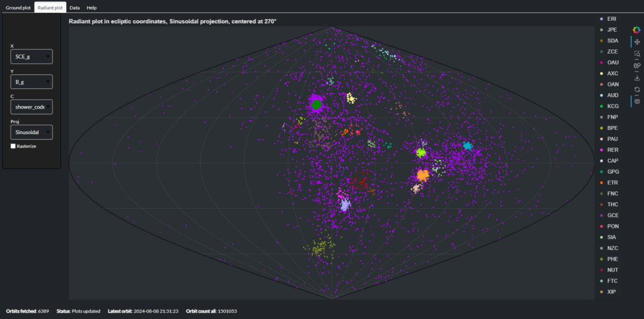This screenshot has height=319, width=644.
Task: Switch to the Ground plot tab
Action: pyautogui.click(x=18, y=8)
